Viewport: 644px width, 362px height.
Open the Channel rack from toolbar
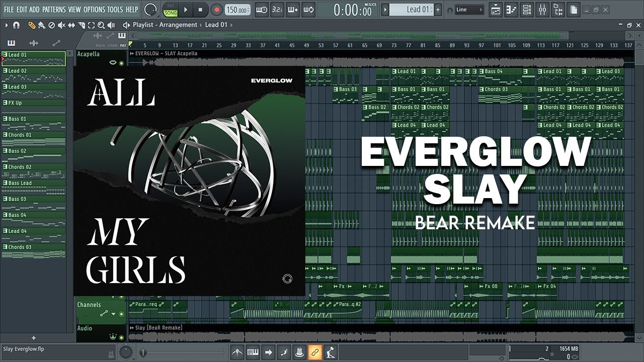pyautogui.click(x=527, y=10)
